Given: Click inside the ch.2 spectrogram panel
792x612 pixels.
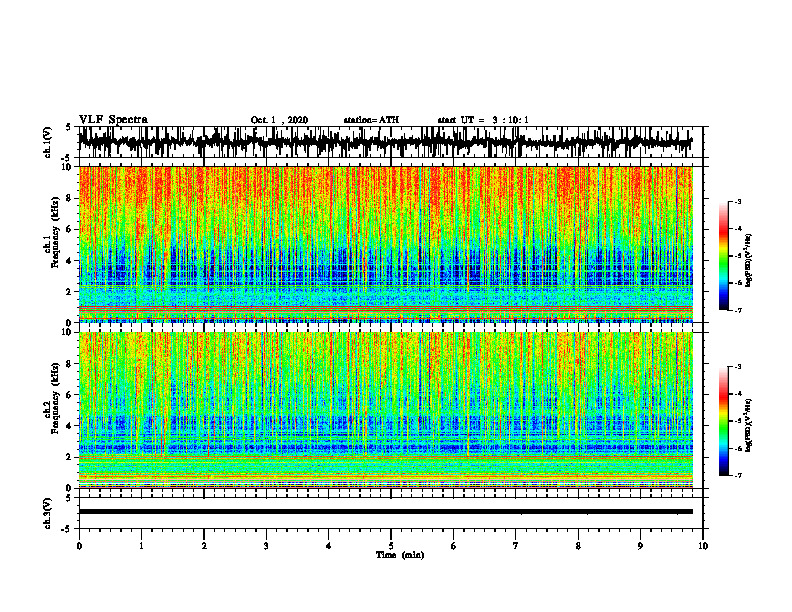Looking at the screenshot, I should click(385, 410).
